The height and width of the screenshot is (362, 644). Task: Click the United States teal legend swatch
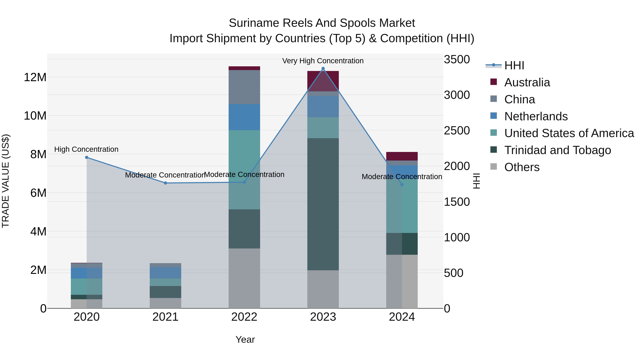[494, 133]
